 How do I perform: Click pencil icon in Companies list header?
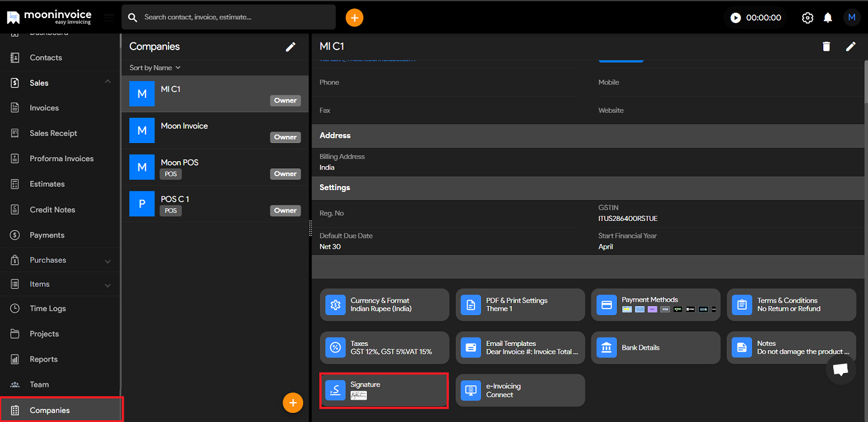(290, 47)
